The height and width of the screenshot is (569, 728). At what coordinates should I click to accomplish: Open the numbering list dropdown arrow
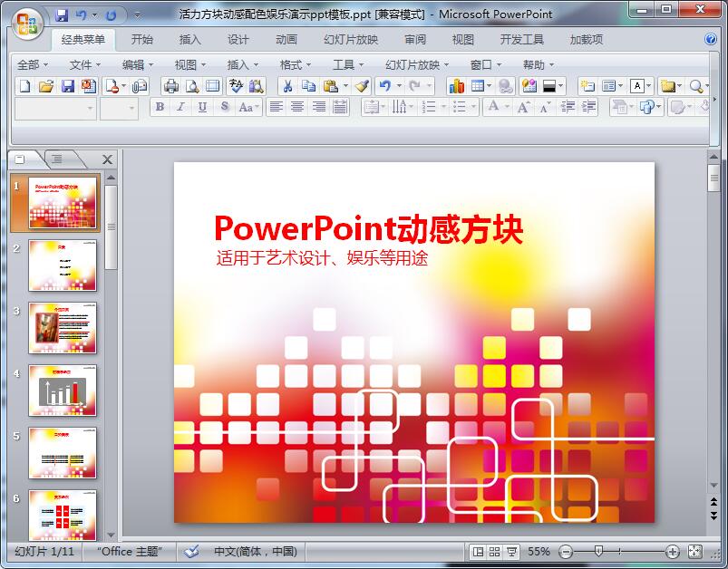tap(443, 107)
